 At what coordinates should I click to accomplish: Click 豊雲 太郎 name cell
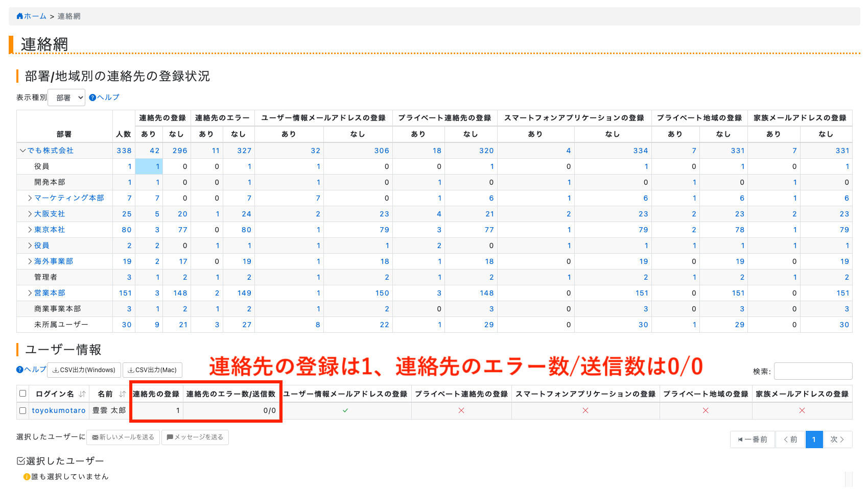(x=109, y=410)
